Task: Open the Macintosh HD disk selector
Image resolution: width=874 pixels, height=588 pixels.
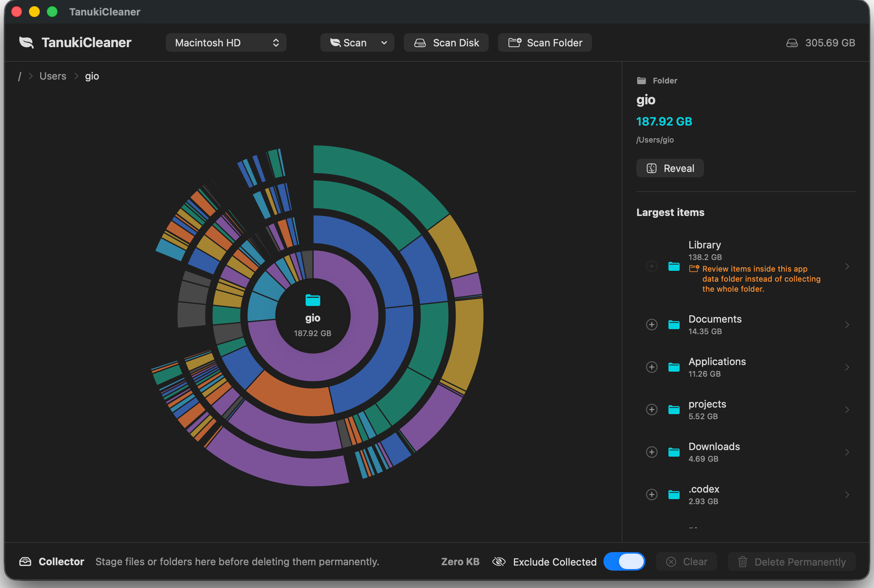Action: pyautogui.click(x=226, y=42)
